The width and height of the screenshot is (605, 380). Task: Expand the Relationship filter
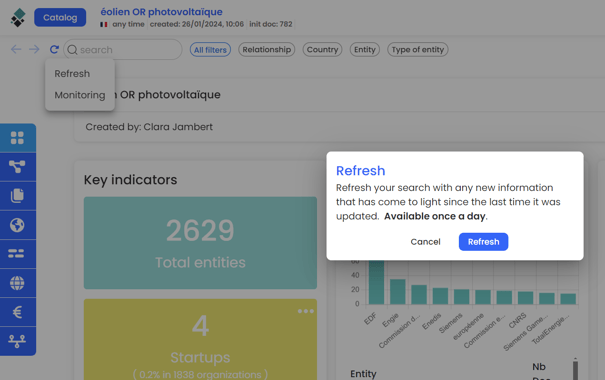[267, 49]
